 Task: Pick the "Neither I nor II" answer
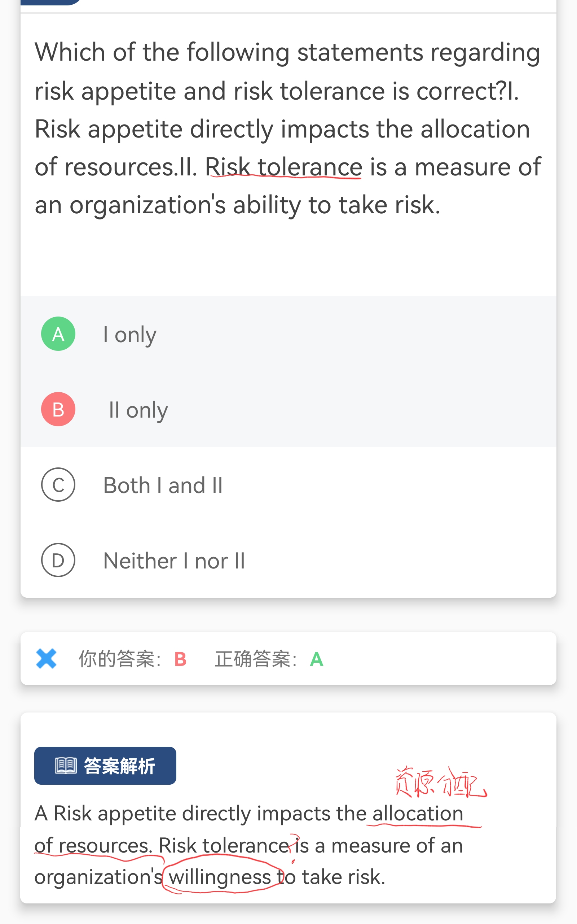pos(174,561)
